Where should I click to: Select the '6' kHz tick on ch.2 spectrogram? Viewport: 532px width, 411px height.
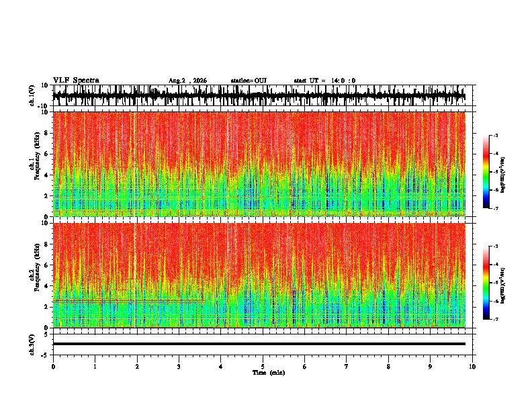click(47, 265)
